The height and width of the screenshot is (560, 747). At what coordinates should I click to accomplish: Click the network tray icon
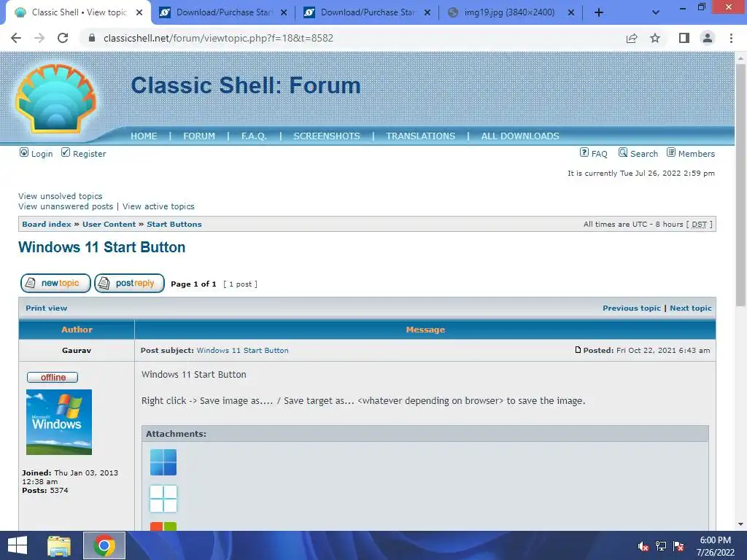tap(661, 546)
